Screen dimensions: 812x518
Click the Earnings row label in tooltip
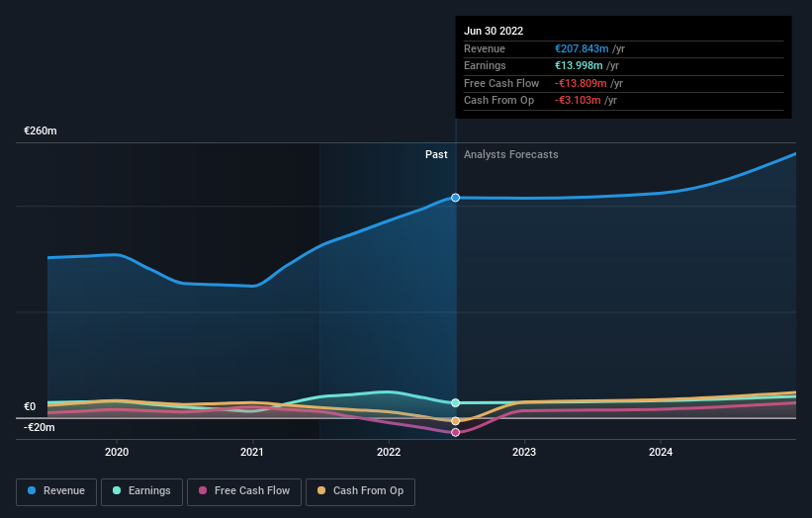pos(485,65)
